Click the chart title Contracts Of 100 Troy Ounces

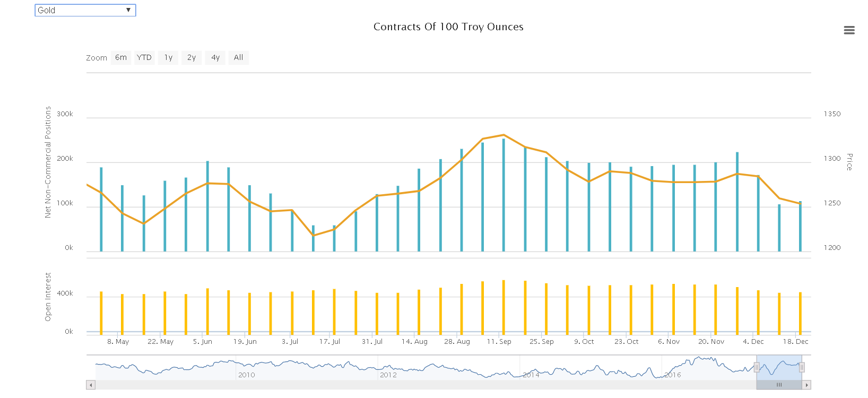(x=448, y=27)
